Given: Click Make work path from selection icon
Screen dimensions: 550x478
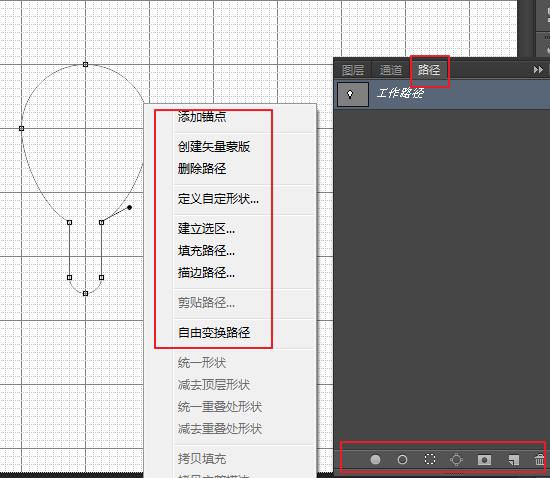Looking at the screenshot, I should [457, 459].
